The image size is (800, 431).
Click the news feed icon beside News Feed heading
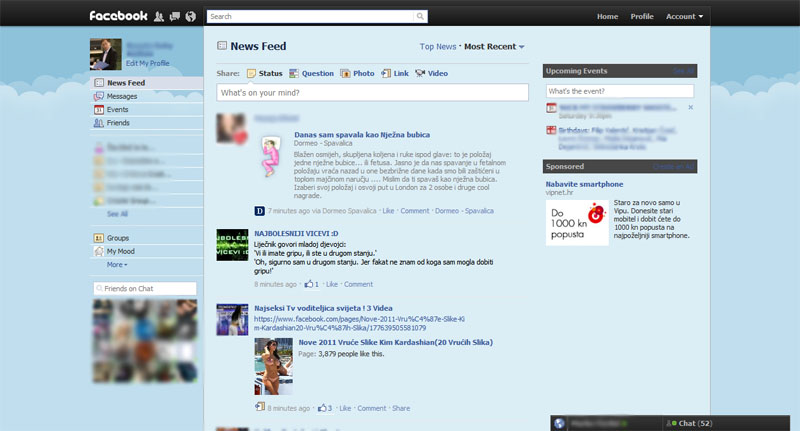click(x=222, y=46)
